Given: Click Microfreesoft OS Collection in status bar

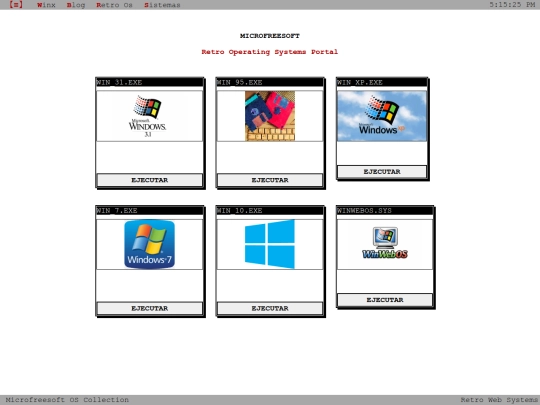Looking at the screenshot, I should tap(67, 400).
